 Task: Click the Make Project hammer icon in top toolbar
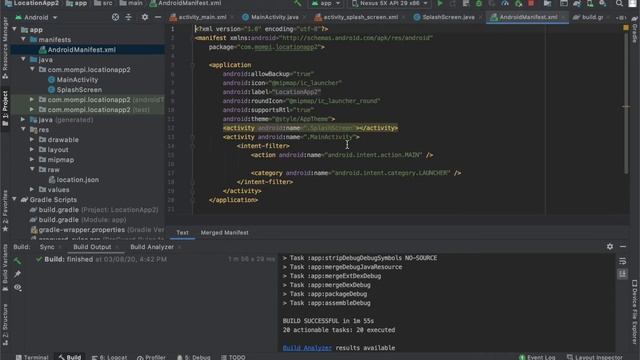click(x=298, y=4)
